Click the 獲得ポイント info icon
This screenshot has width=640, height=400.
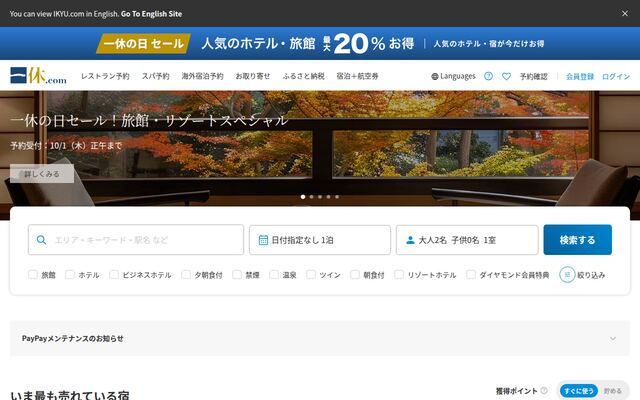click(544, 391)
